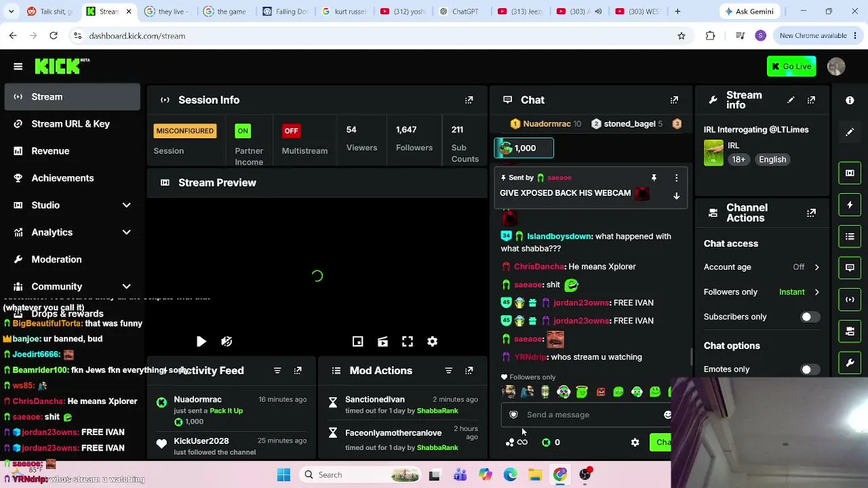The image size is (868, 488).
Task: Bookmark this page with the star icon
Action: pyautogui.click(x=682, y=36)
